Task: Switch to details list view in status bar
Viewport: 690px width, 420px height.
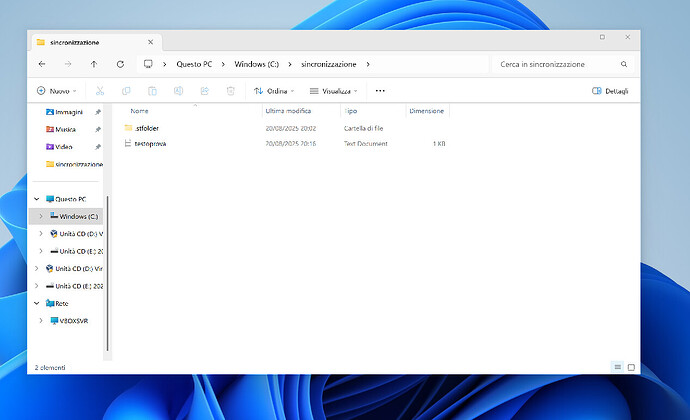Action: pyautogui.click(x=617, y=367)
